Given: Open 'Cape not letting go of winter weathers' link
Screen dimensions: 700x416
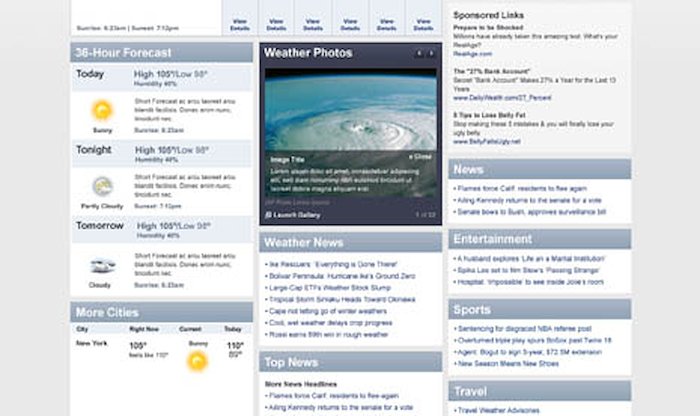Looking at the screenshot, I should (328, 311).
